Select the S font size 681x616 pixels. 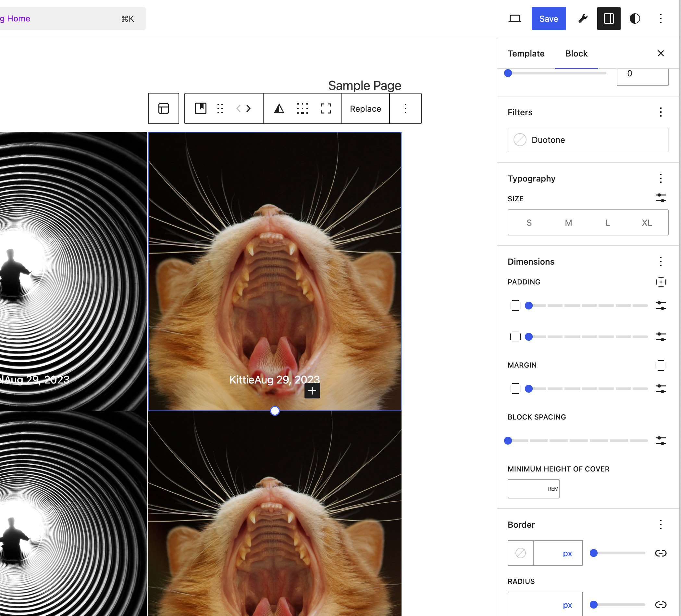click(529, 223)
